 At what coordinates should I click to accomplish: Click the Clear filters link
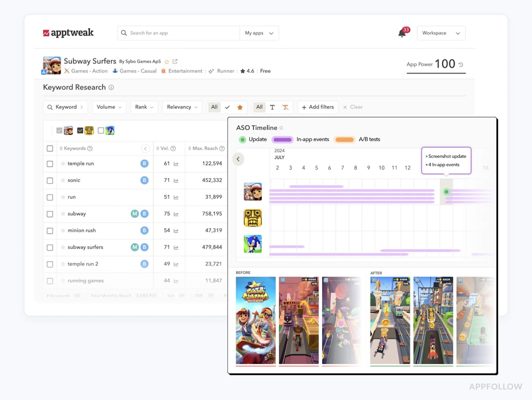[x=353, y=107]
